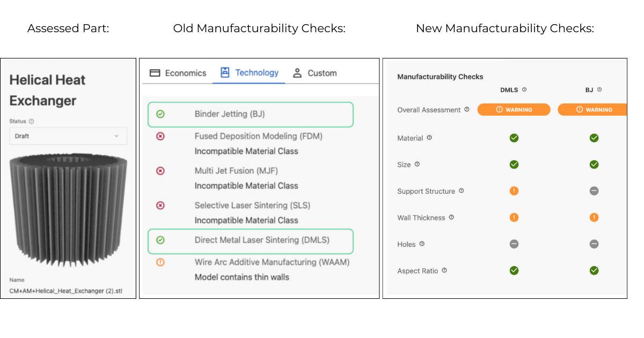Click the BJ Aspect Ratio green check
644x338 pixels.
pos(594,270)
